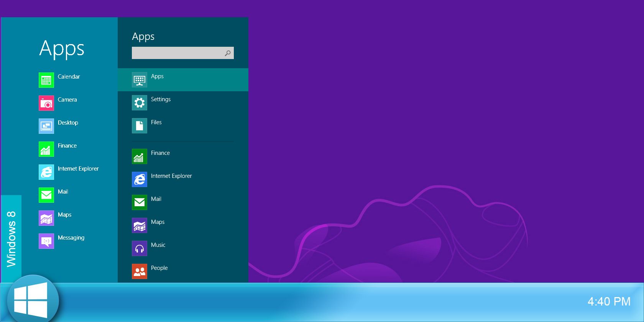Open Finance icon in the search pane
Viewport: 644px width, 322px height.
tap(140, 156)
